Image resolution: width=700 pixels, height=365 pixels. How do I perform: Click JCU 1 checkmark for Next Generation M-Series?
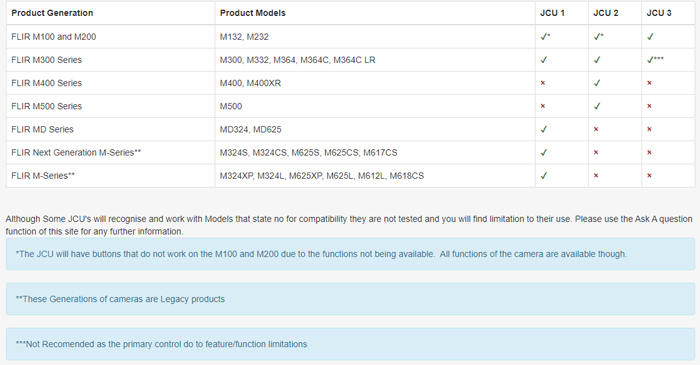point(544,153)
